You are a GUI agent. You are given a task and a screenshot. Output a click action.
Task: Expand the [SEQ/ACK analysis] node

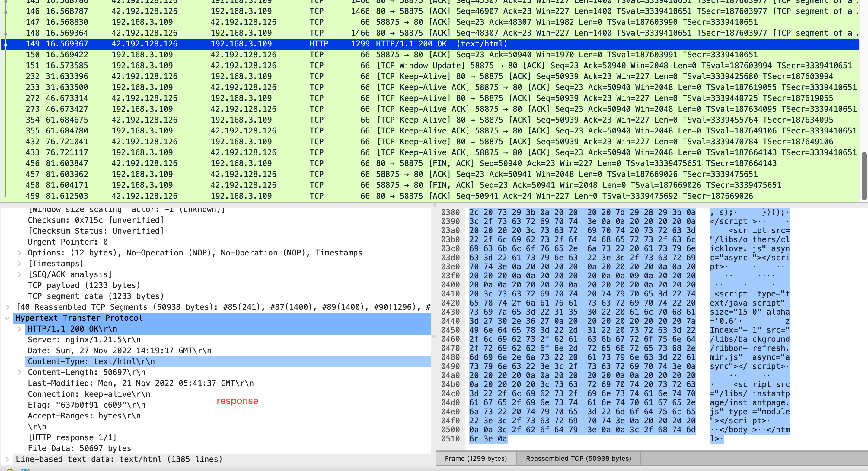20,274
